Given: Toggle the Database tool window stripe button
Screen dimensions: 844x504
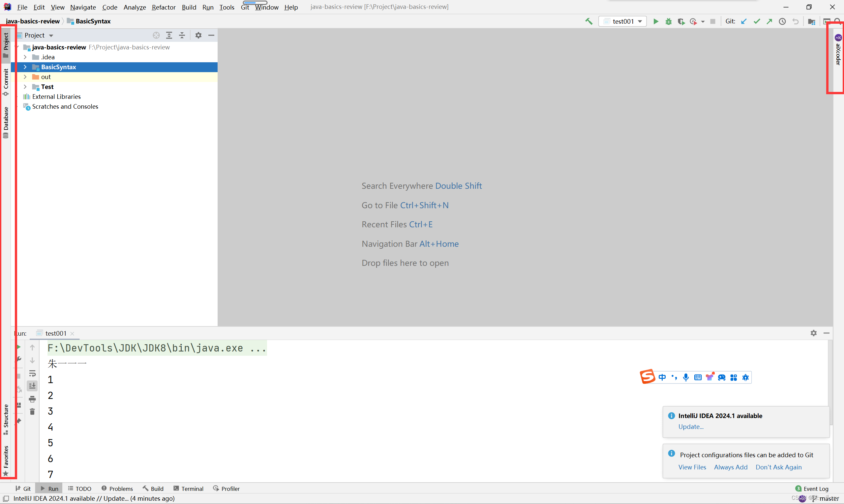Looking at the screenshot, I should coord(6,122).
